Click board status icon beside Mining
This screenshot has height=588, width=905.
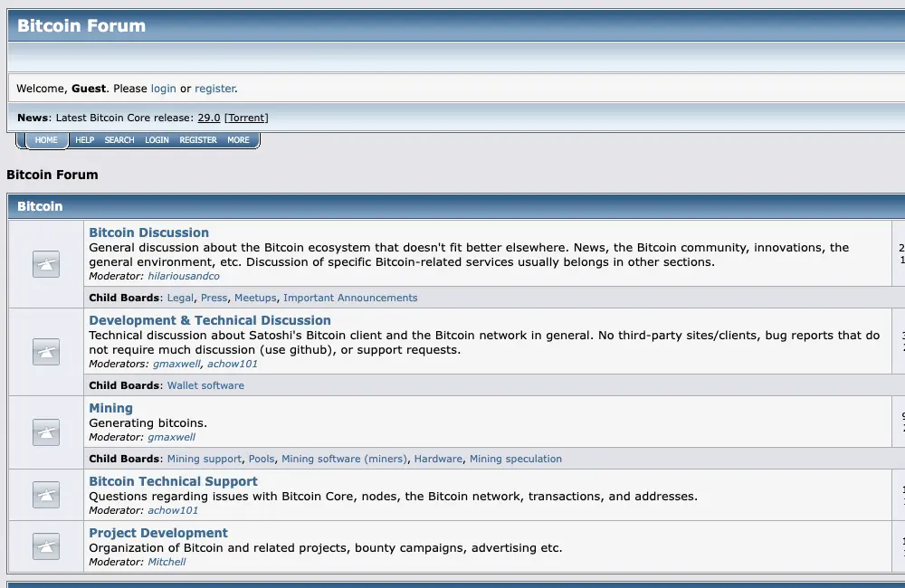point(46,432)
